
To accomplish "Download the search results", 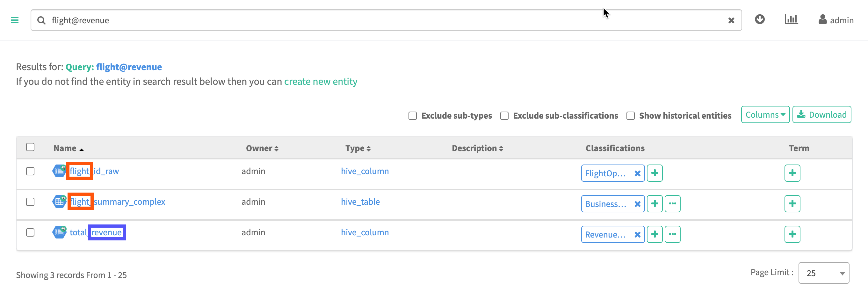I will [x=821, y=115].
